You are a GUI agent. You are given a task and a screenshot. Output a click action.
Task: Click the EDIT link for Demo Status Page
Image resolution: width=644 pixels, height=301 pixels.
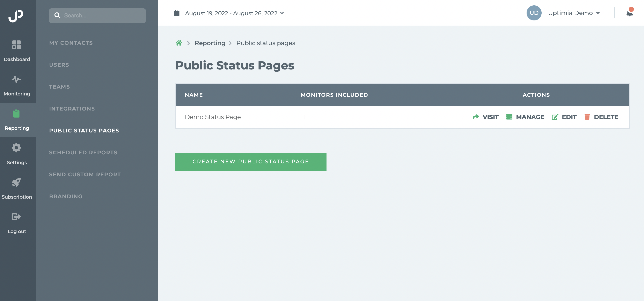(x=569, y=117)
